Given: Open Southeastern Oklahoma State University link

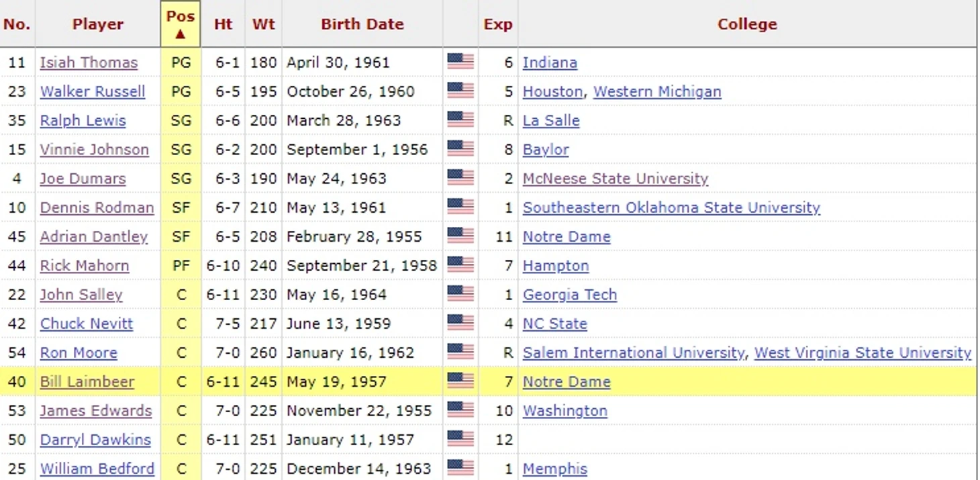Looking at the screenshot, I should [x=671, y=207].
